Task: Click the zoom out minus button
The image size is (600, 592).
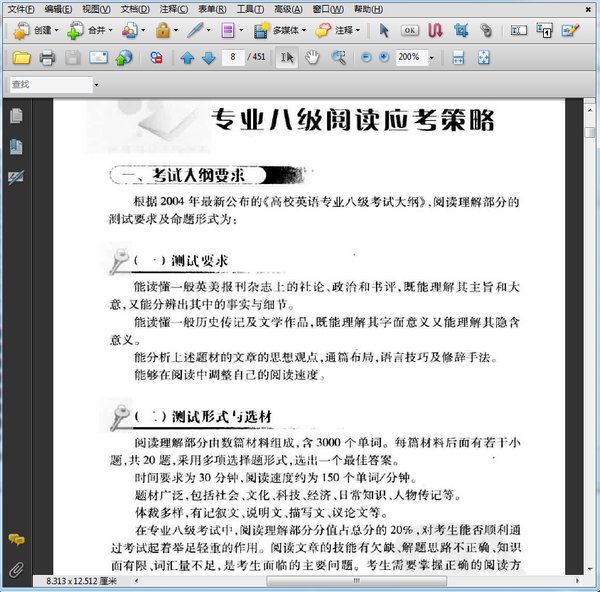Action: pos(366,57)
